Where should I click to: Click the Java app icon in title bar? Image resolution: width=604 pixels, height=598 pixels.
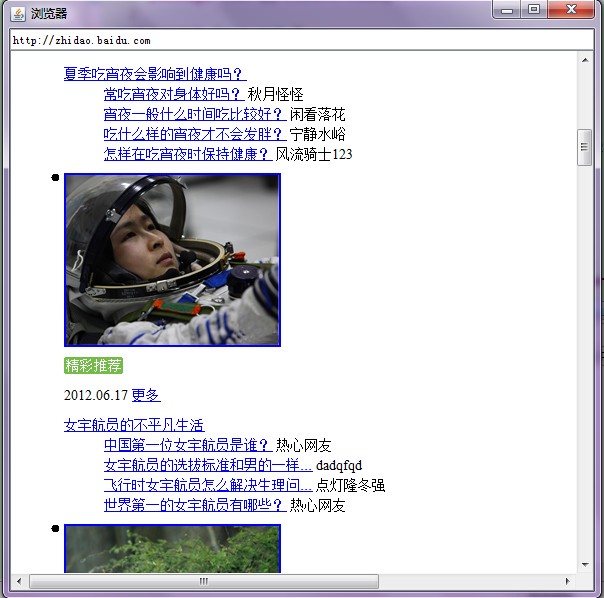pos(17,14)
